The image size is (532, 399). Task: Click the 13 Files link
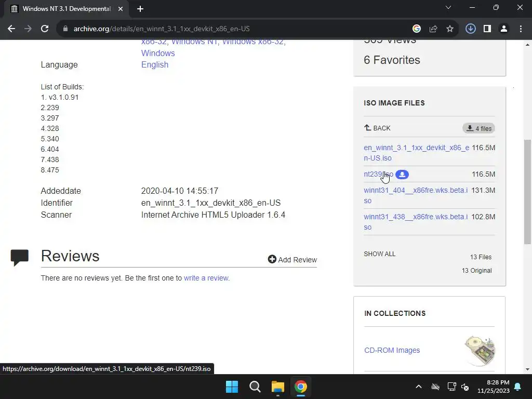coord(481,257)
